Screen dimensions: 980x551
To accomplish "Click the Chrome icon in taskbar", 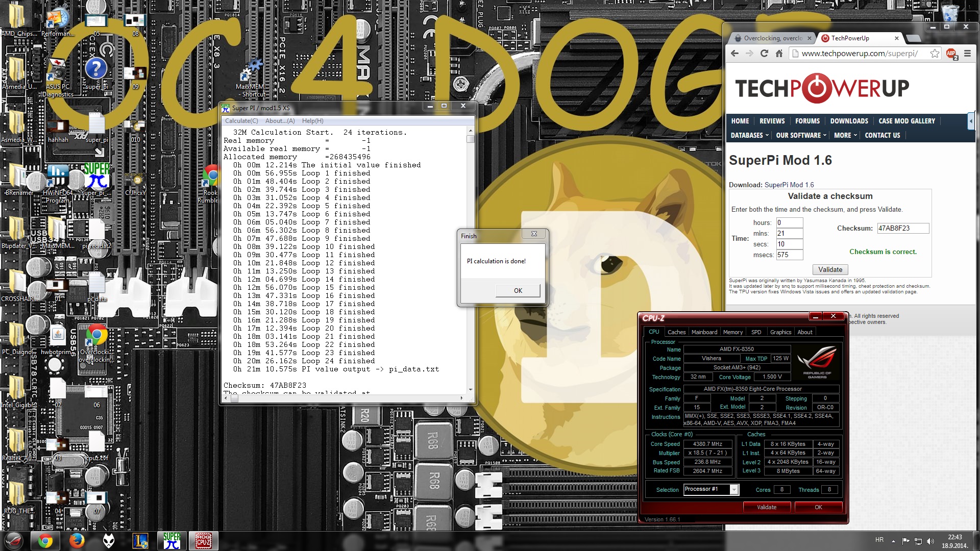I will [x=45, y=541].
